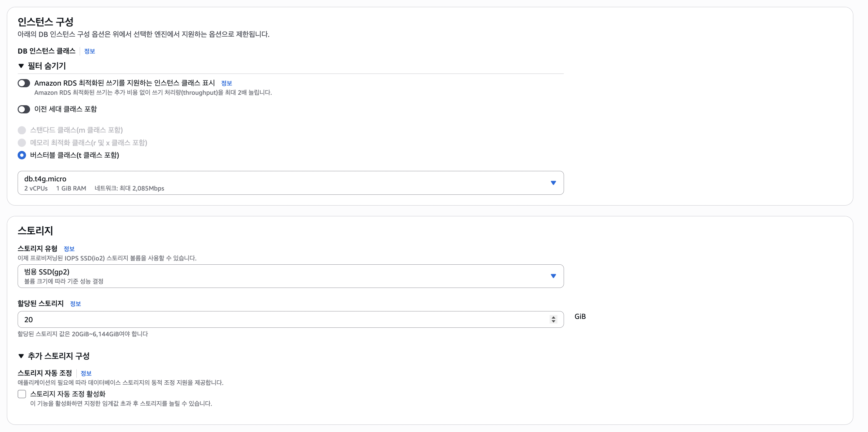Screen dimensions: 868x432
Task: Enable 스토리지 자동 조정 활성화 checkbox
Action: pyautogui.click(x=22, y=394)
